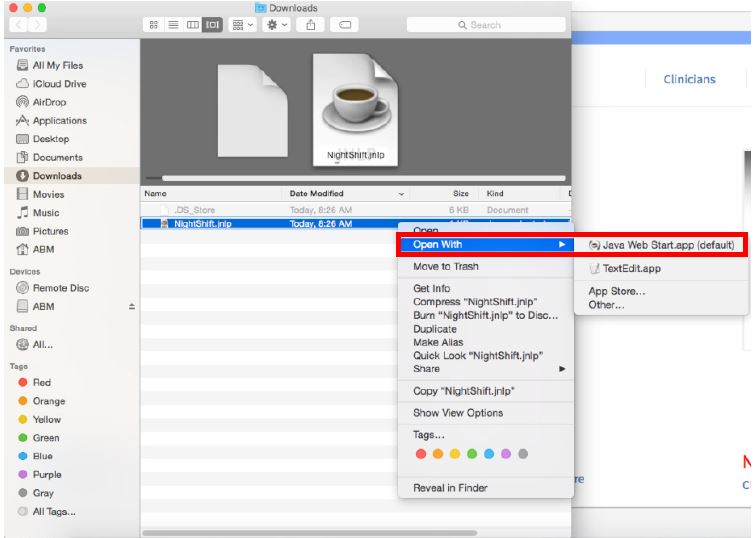
Task: Expand the Open With submenu
Action: click(486, 245)
